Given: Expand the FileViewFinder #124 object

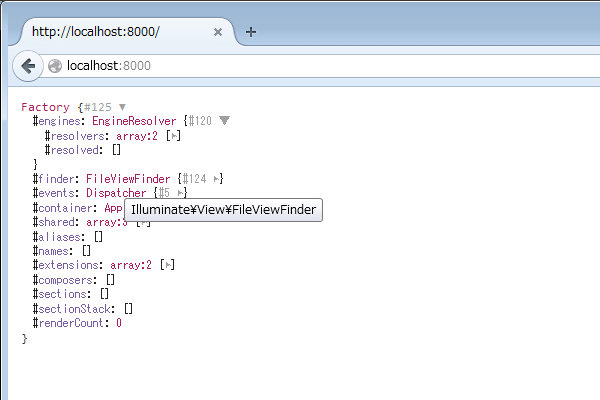Looking at the screenshot, I should click(x=217, y=179).
